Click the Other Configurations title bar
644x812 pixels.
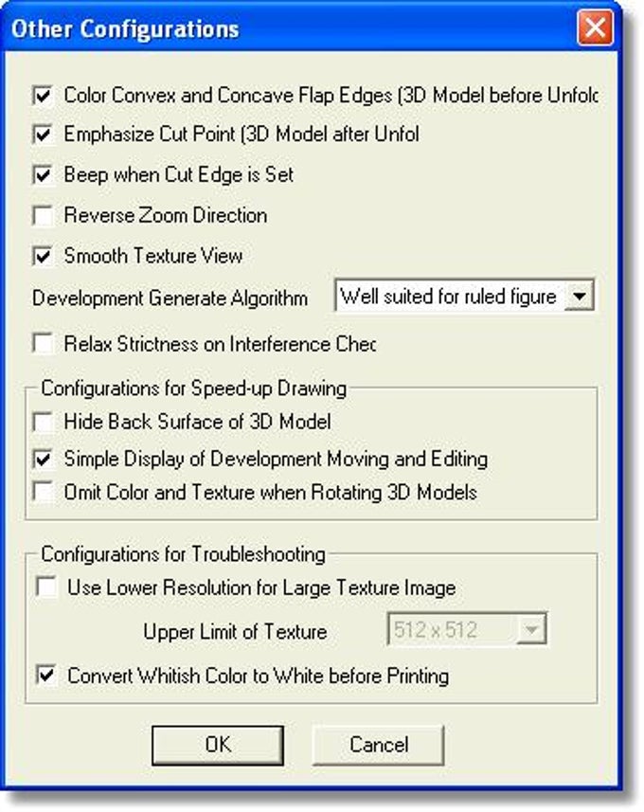click(x=311, y=28)
